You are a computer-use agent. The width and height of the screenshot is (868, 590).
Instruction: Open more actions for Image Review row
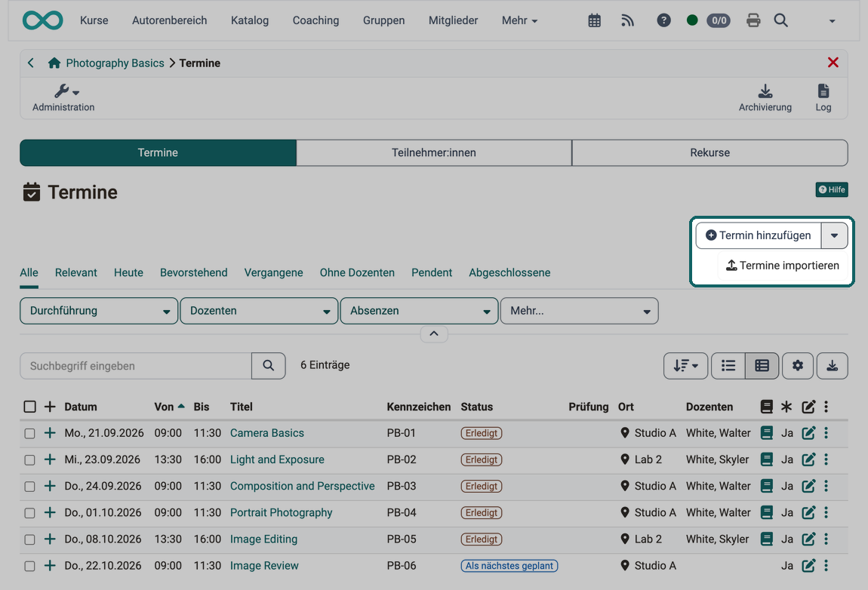point(826,566)
